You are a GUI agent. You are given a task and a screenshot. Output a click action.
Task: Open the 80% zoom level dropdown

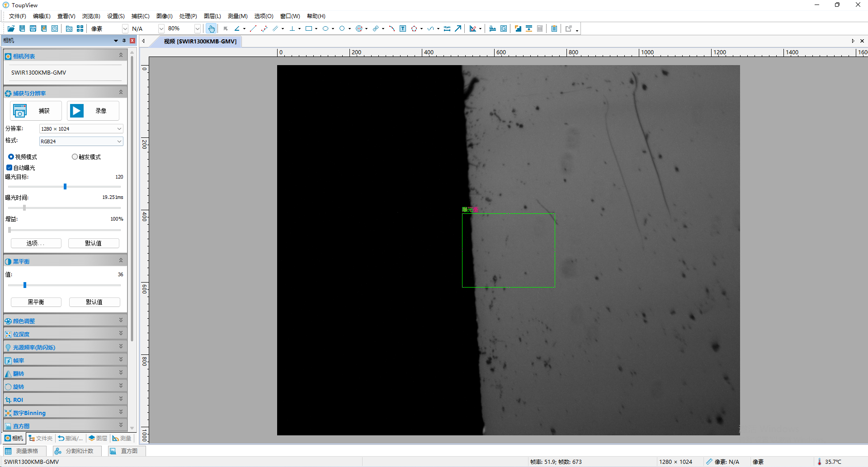point(197,28)
